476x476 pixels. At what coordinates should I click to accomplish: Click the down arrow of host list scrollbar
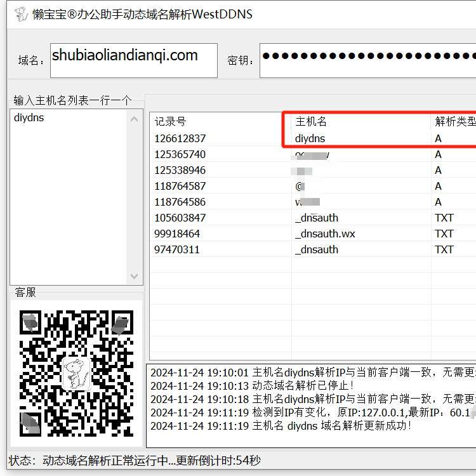click(134, 276)
